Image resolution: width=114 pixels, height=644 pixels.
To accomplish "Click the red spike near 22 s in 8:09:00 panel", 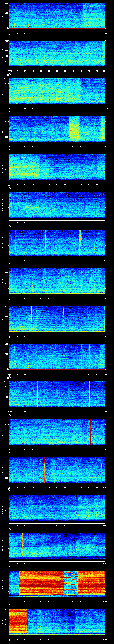I will [45, 470].
